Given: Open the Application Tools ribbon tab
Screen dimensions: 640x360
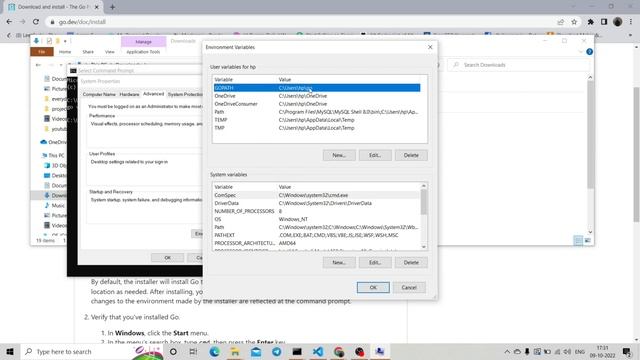Looking at the screenshot, I should [x=143, y=52].
